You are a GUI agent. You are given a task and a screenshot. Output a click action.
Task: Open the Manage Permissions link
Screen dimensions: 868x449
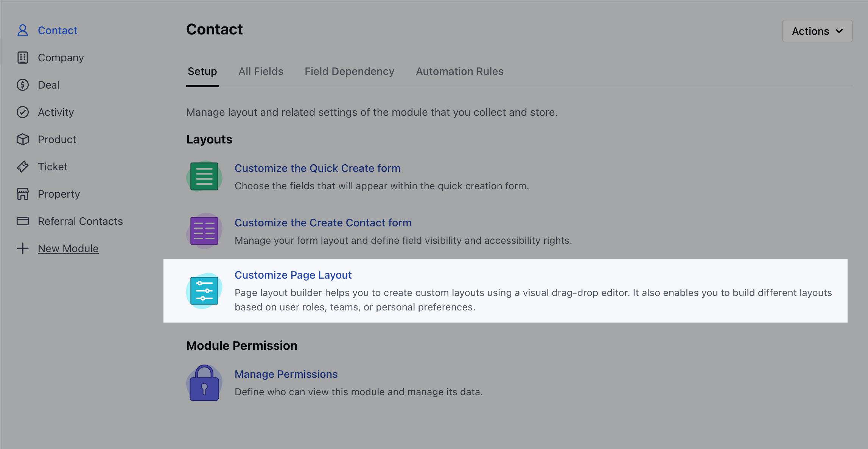click(x=286, y=374)
